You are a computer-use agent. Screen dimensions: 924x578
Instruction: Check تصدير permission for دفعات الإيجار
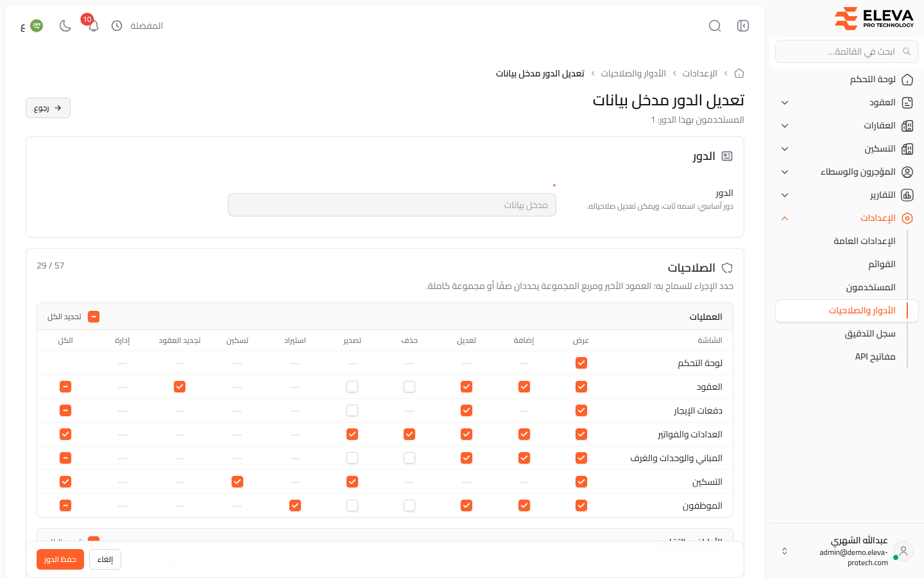352,410
